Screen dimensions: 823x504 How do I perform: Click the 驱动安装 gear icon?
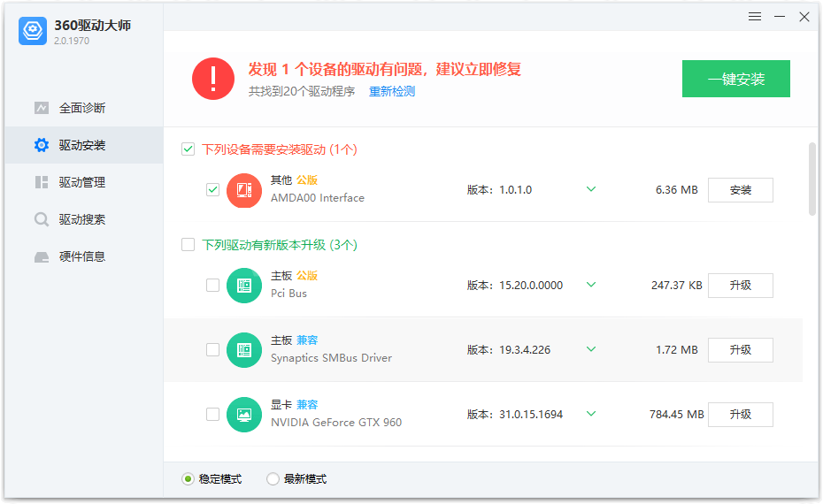[x=42, y=145]
